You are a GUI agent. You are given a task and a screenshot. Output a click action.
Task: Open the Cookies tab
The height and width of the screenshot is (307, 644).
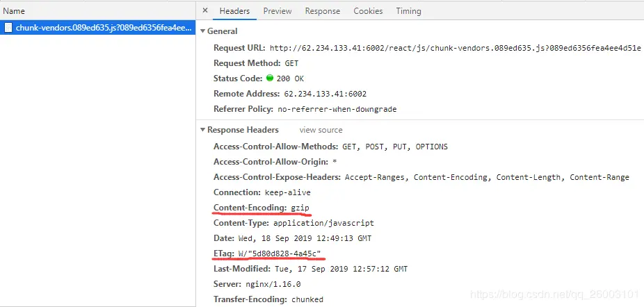pyautogui.click(x=368, y=11)
